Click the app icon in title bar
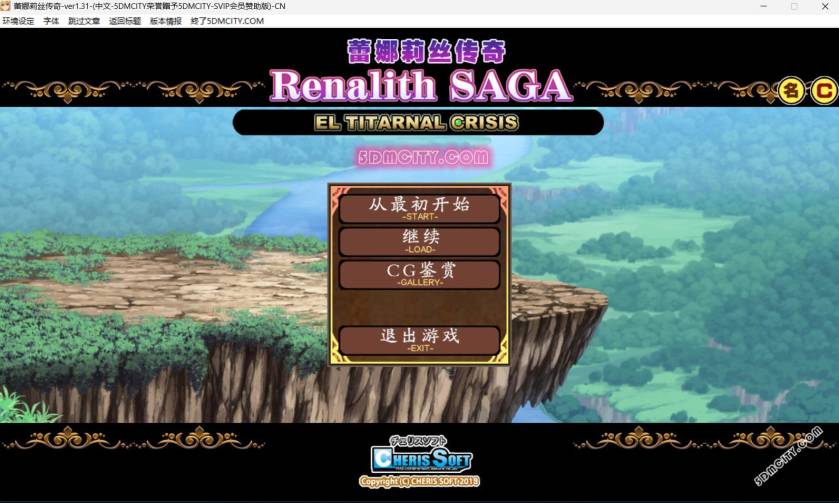Image resolution: width=839 pixels, height=503 pixels. click(5, 6)
